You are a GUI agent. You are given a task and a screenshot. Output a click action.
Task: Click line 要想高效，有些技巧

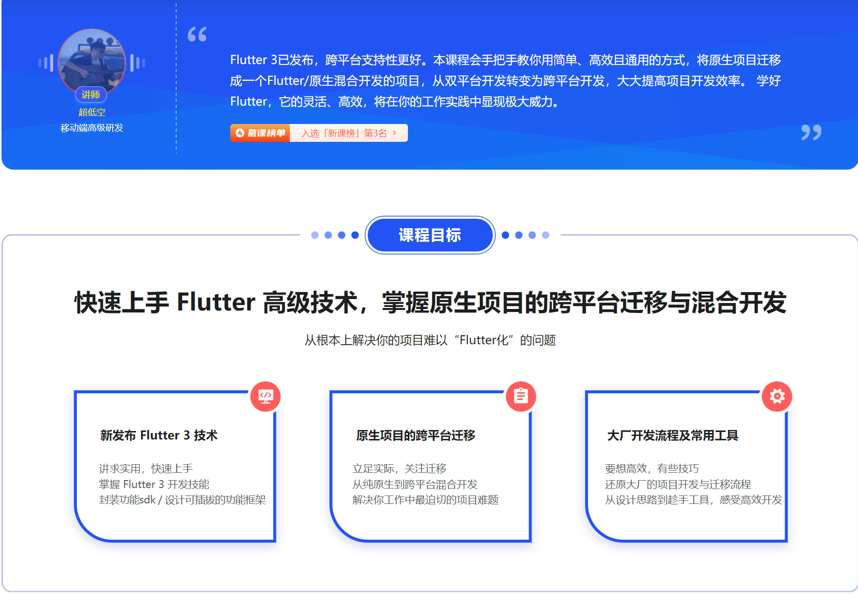click(x=652, y=469)
